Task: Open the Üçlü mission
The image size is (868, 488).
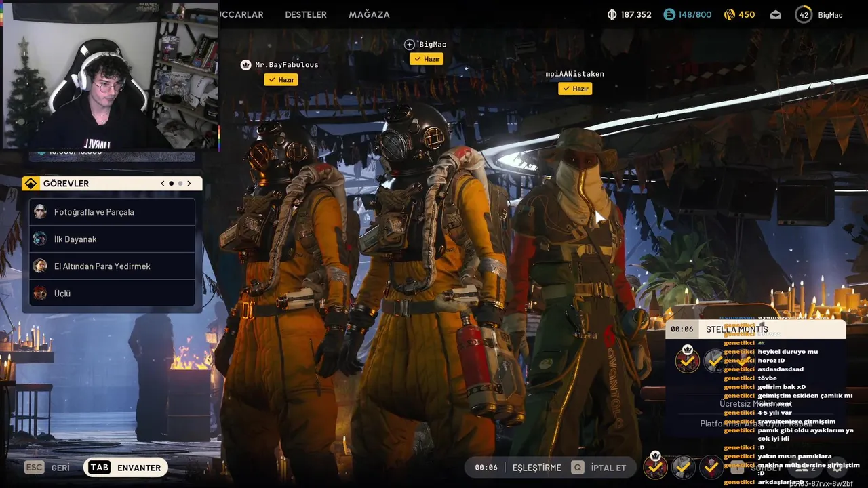Action: coord(113,293)
